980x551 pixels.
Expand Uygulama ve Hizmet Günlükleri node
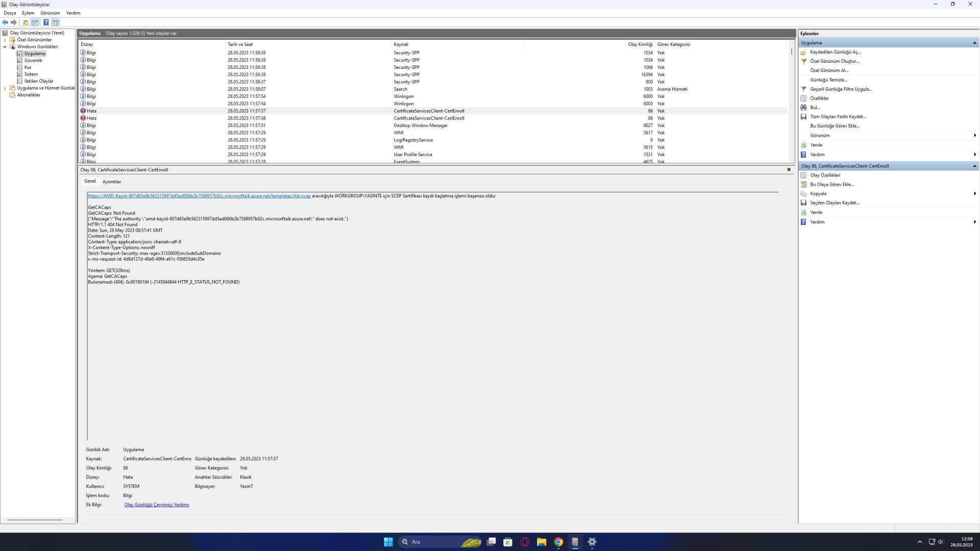[x=5, y=88]
